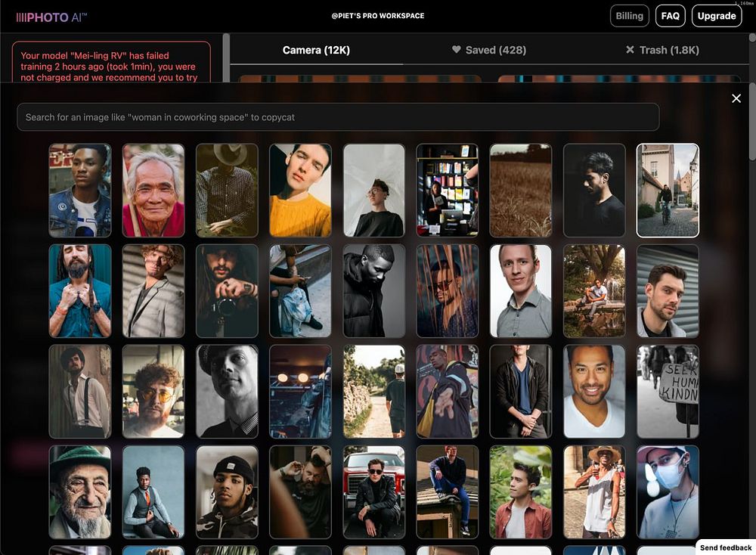The image size is (756, 555).
Task: Select the man in black beanie photo
Action: click(227, 491)
